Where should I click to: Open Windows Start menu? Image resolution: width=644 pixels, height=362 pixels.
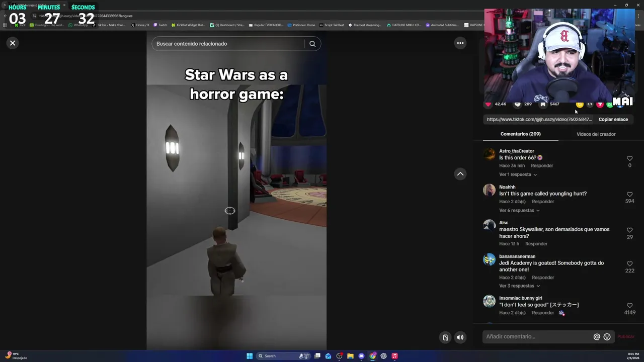(x=250, y=356)
